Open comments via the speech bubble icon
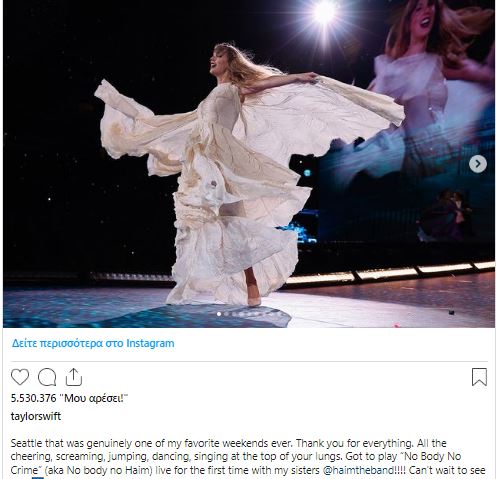Image resolution: width=496 pixels, height=479 pixels. click(x=47, y=377)
